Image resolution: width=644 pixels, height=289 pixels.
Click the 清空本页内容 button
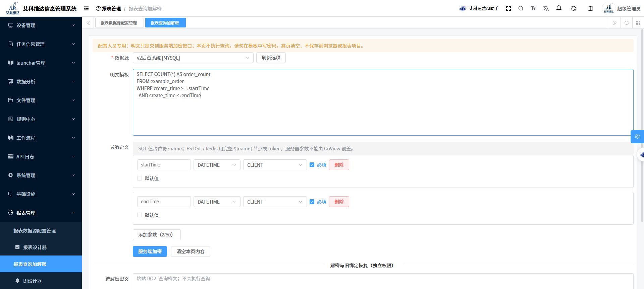(x=191, y=251)
